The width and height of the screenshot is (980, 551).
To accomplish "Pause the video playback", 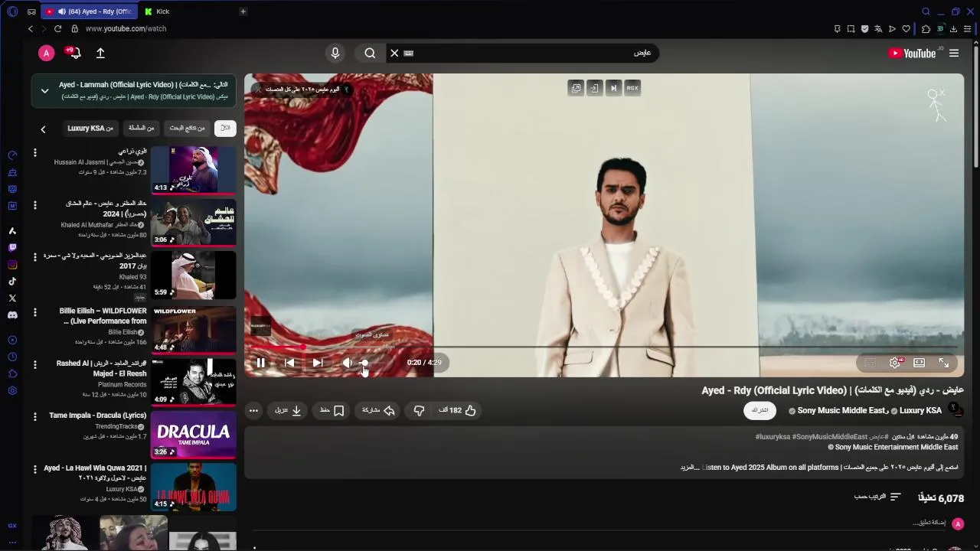I will tap(260, 363).
